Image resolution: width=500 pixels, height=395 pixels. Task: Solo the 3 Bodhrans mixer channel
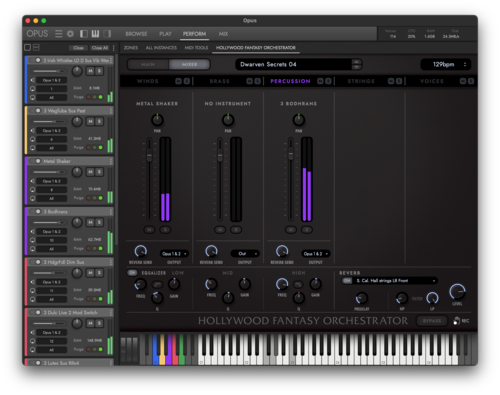pos(307,230)
